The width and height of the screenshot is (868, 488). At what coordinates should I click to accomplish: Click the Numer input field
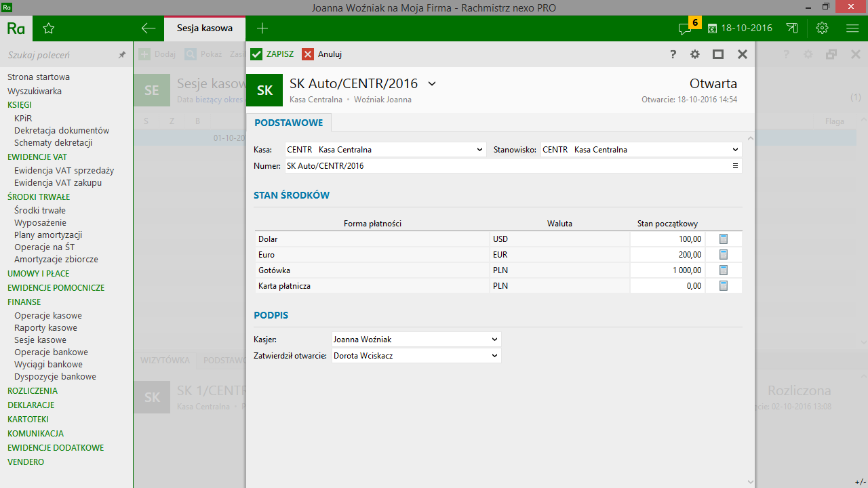(x=513, y=165)
